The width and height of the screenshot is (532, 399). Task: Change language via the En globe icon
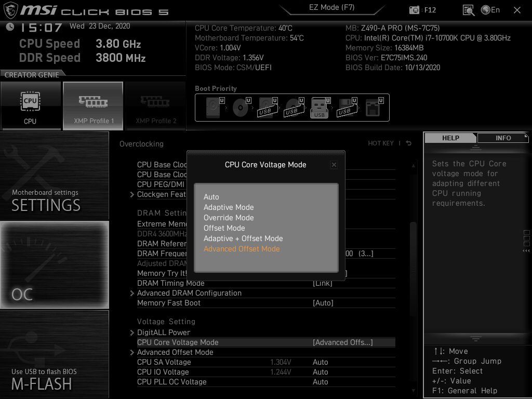pos(490,10)
